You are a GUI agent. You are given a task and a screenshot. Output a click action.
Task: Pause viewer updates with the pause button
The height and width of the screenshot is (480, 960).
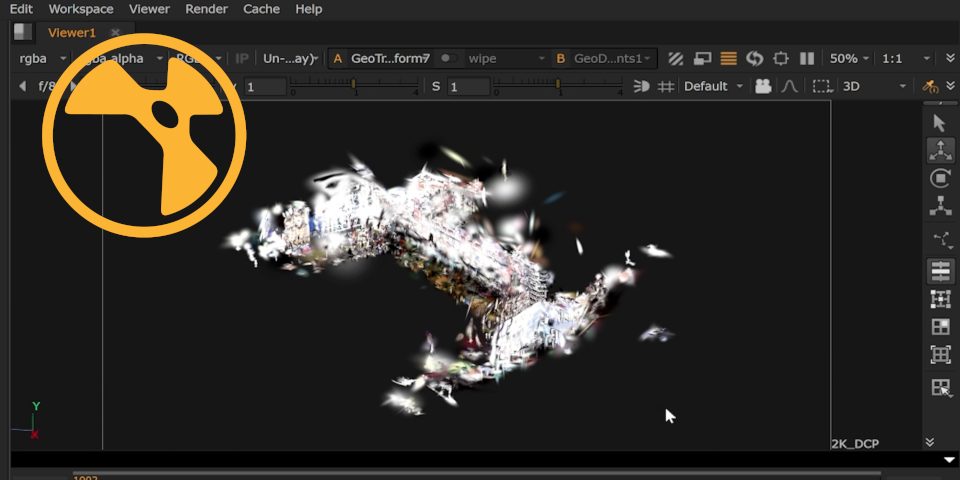point(807,59)
